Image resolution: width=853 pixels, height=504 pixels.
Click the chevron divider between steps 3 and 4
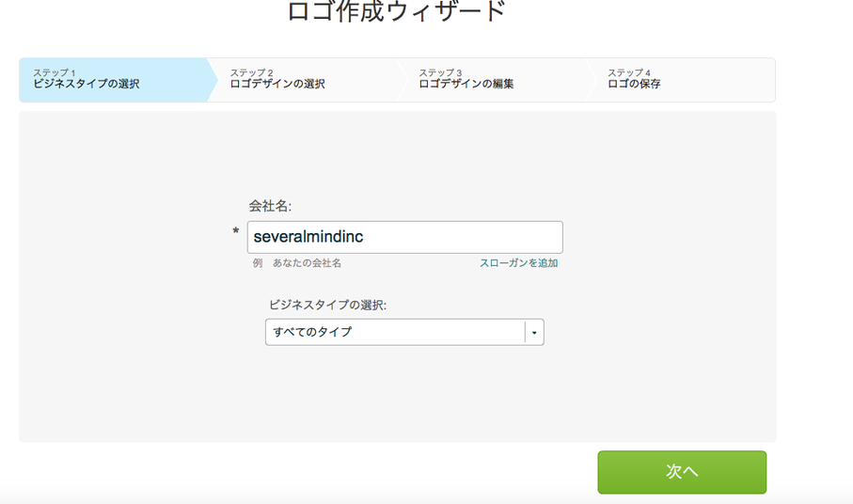point(592,80)
